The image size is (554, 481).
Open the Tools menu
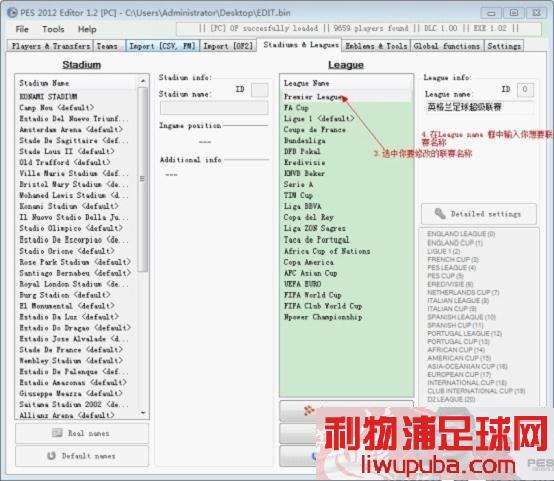(x=53, y=29)
